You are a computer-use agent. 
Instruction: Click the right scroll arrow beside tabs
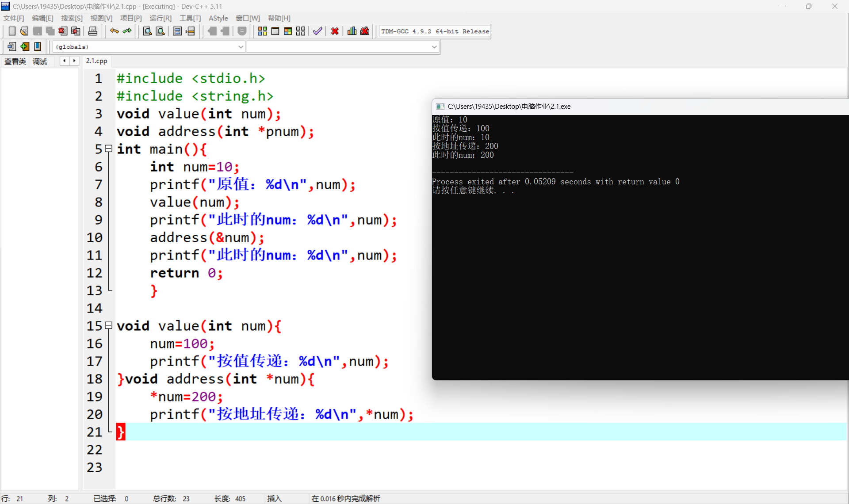[74, 61]
